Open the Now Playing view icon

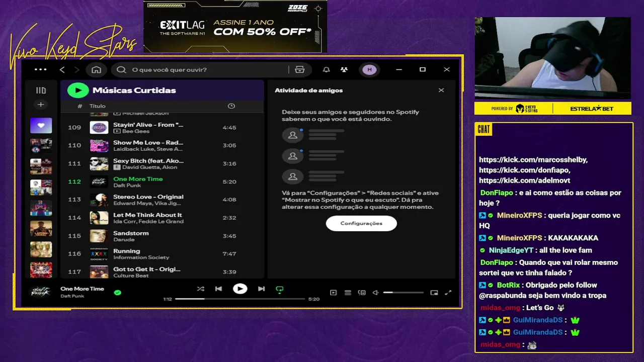tap(333, 293)
